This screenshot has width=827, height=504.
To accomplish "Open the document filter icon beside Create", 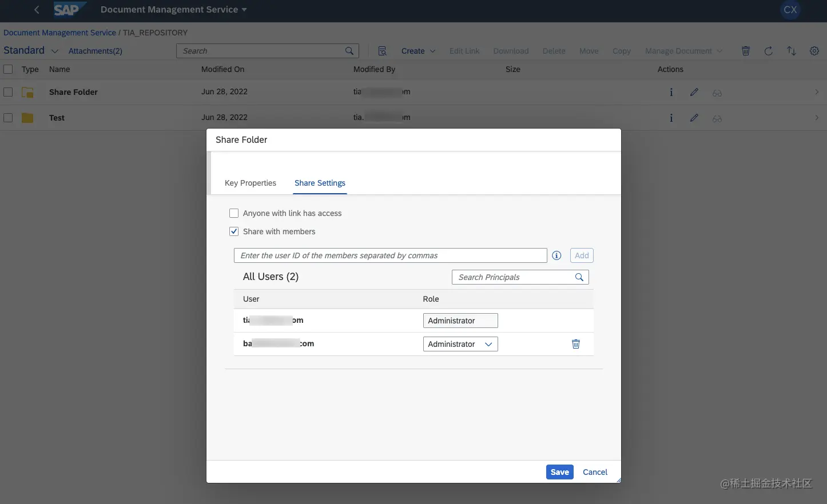I will [x=383, y=51].
